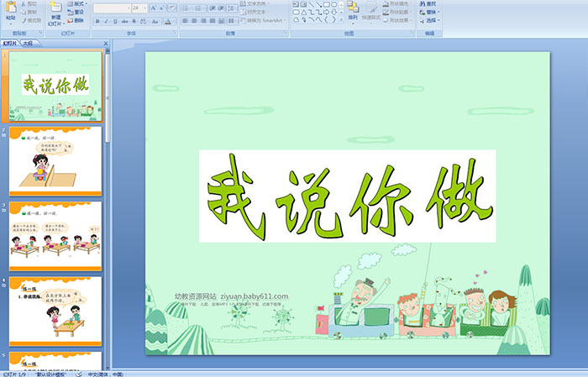Image resolution: width=588 pixels, height=377 pixels.
Task: Switch to the Outline (大纲) tab
Action: tap(28, 44)
